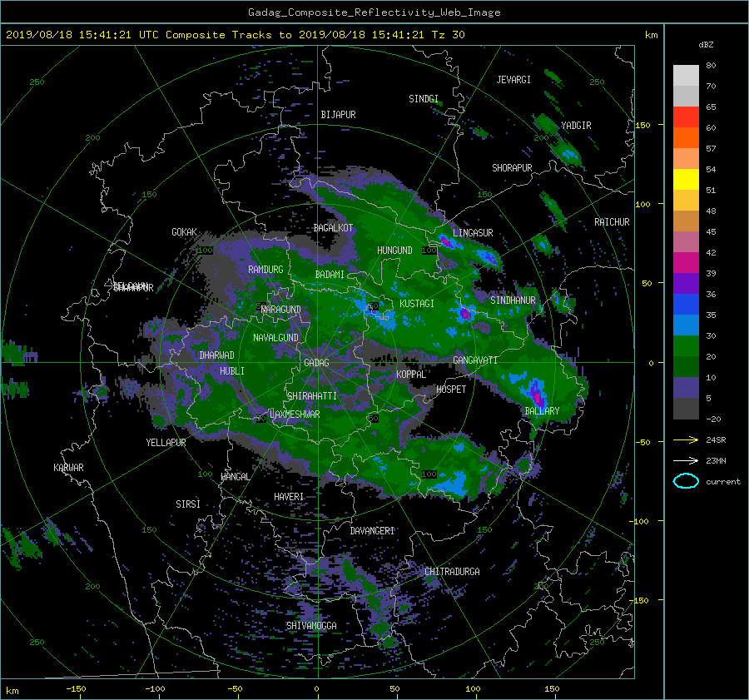Pick the pink 42 dBZ legend swatch
The height and width of the screenshot is (700, 749).
point(686,242)
